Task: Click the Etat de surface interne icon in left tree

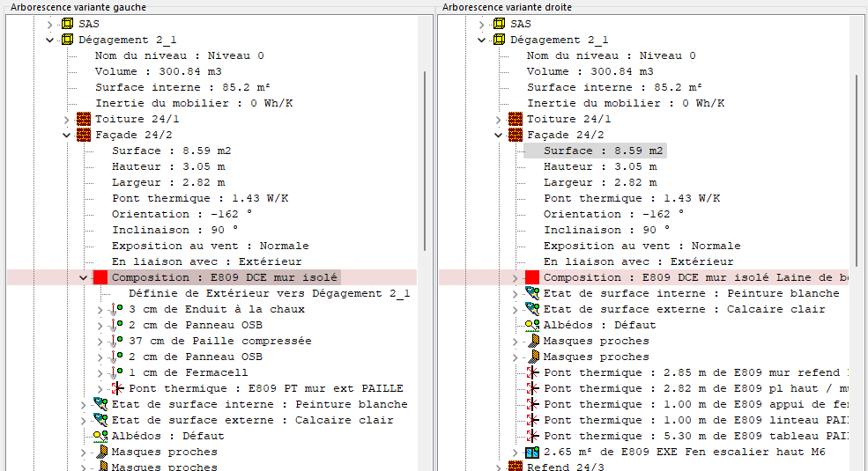Action: 100,404
